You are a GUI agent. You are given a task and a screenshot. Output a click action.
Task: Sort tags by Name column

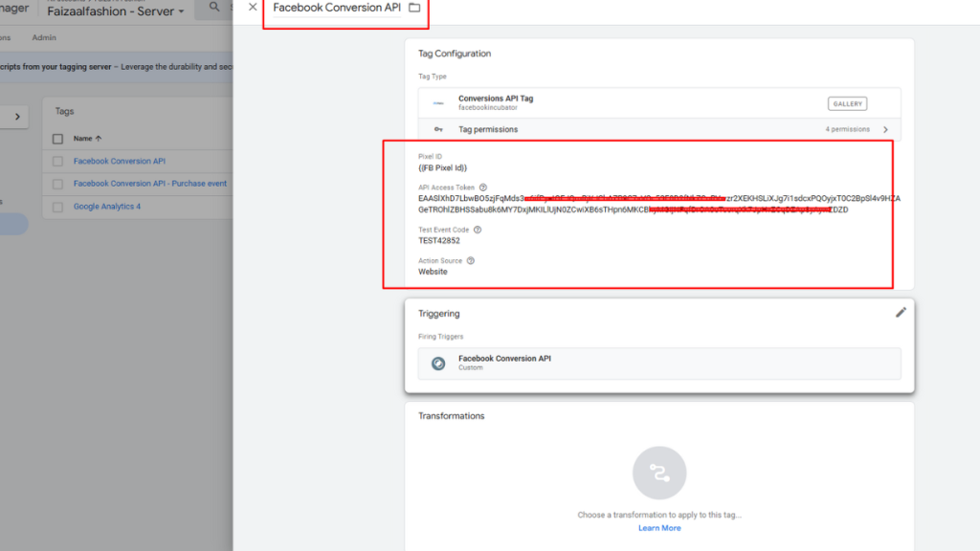click(87, 139)
